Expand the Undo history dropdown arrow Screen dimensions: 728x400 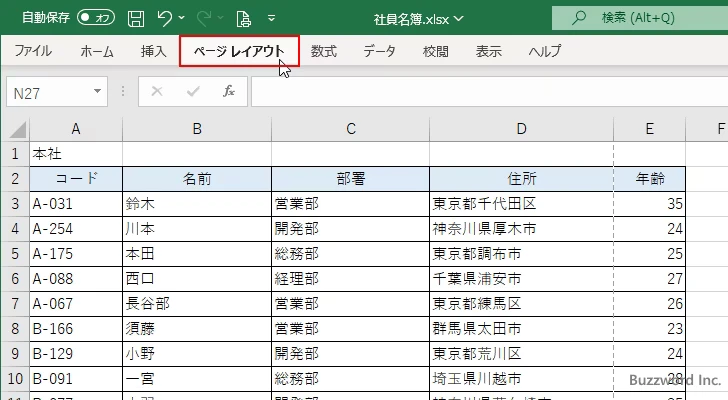[184, 18]
